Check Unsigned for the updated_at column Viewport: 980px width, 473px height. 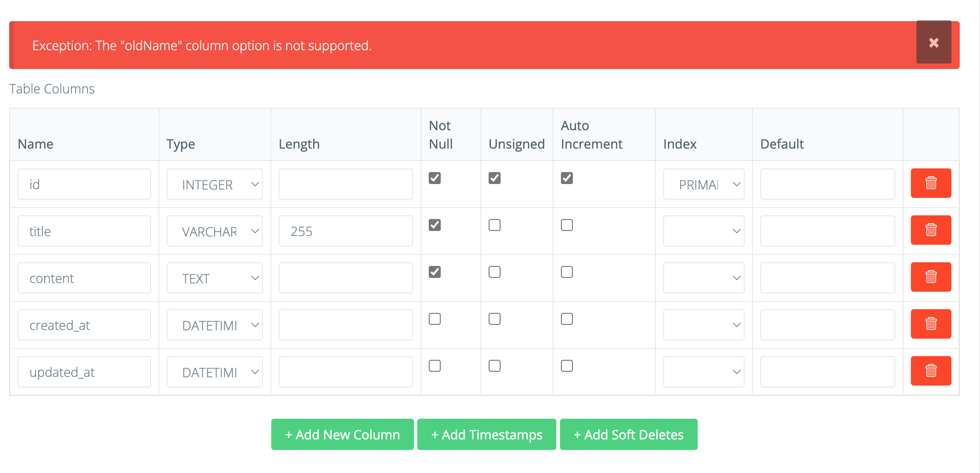point(495,365)
